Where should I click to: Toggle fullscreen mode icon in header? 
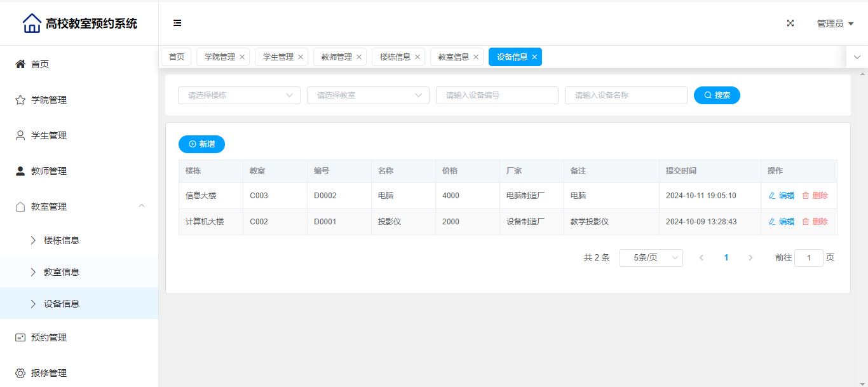(x=790, y=24)
